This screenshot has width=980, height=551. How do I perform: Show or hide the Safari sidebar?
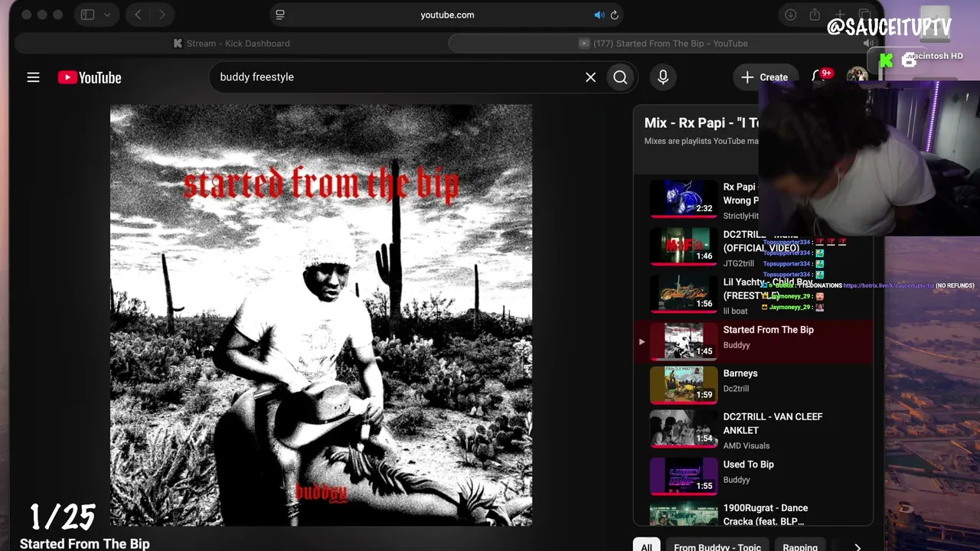tap(87, 15)
